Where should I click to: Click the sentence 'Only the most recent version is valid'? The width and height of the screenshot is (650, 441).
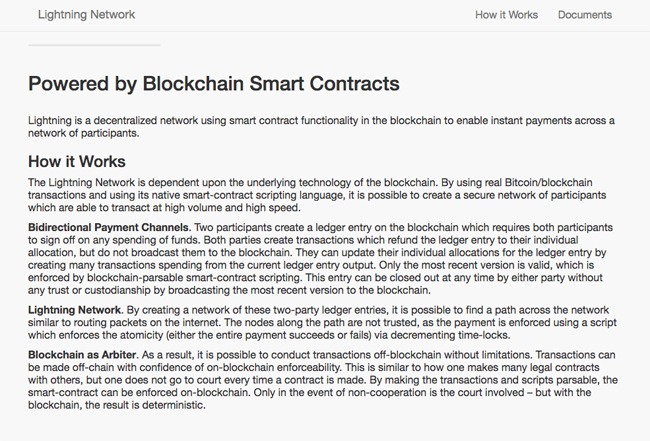pyautogui.click(x=466, y=265)
